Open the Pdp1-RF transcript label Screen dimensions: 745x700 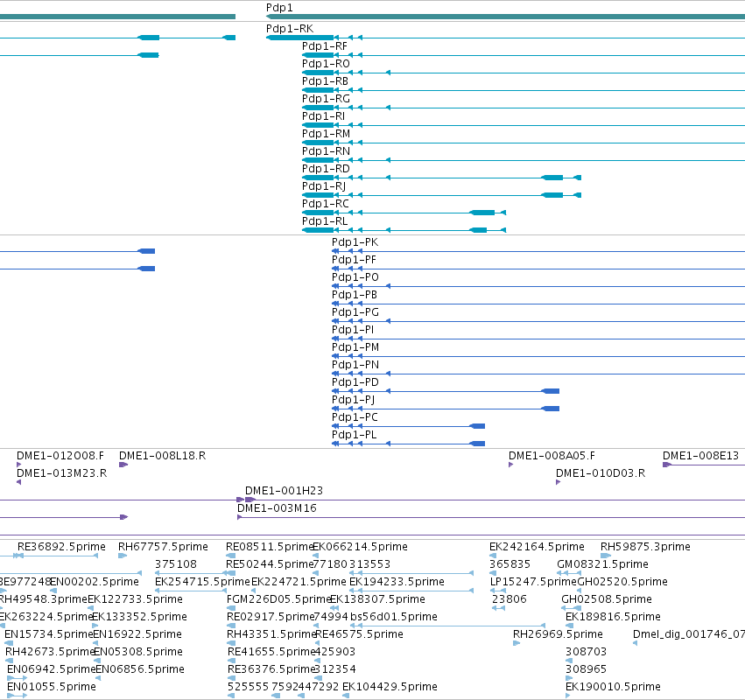[x=325, y=46]
